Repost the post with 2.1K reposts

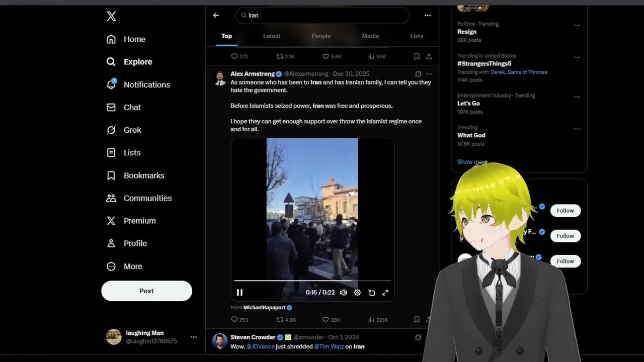[x=285, y=57]
